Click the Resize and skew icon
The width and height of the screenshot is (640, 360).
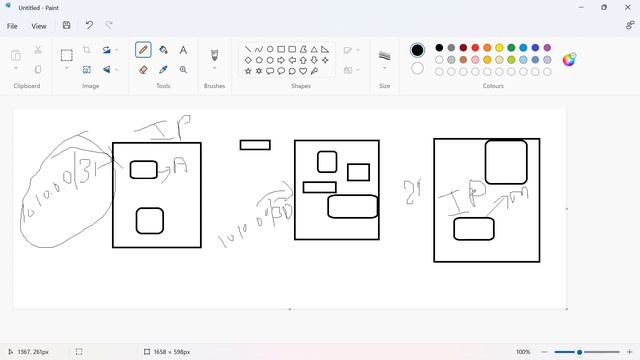[87, 70]
